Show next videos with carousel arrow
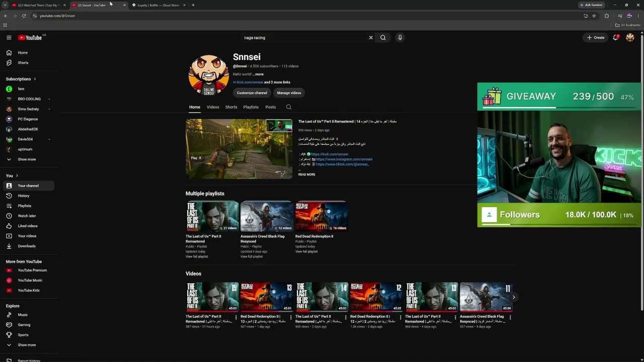644x362 pixels. (513, 297)
